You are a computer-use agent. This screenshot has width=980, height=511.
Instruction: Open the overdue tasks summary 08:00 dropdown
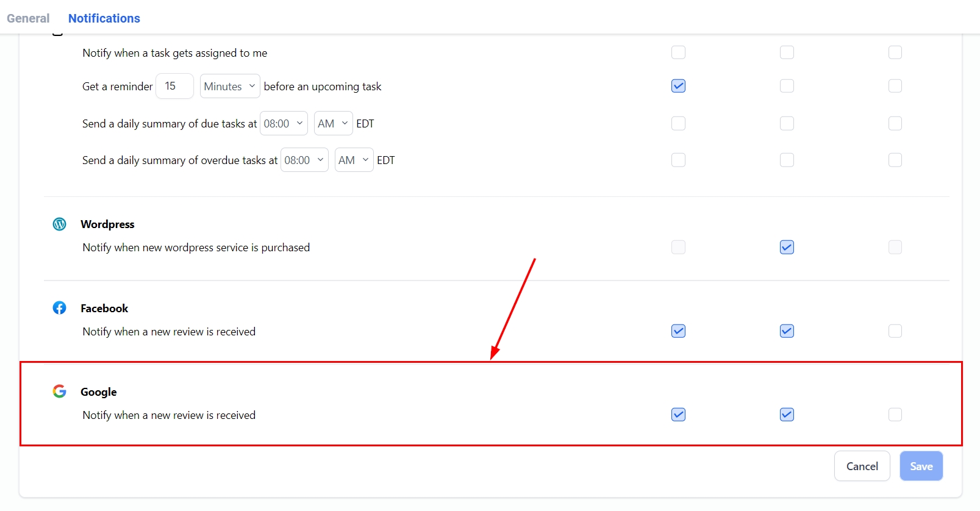[304, 160]
